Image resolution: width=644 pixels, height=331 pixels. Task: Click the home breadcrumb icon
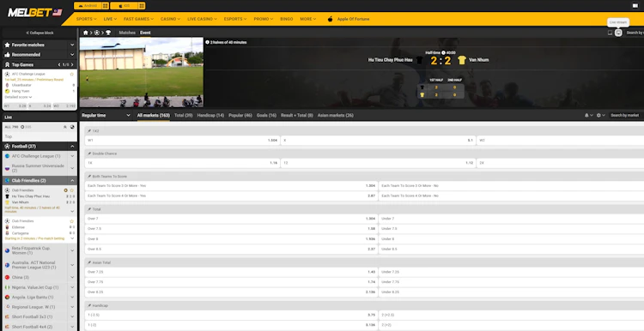tap(86, 33)
